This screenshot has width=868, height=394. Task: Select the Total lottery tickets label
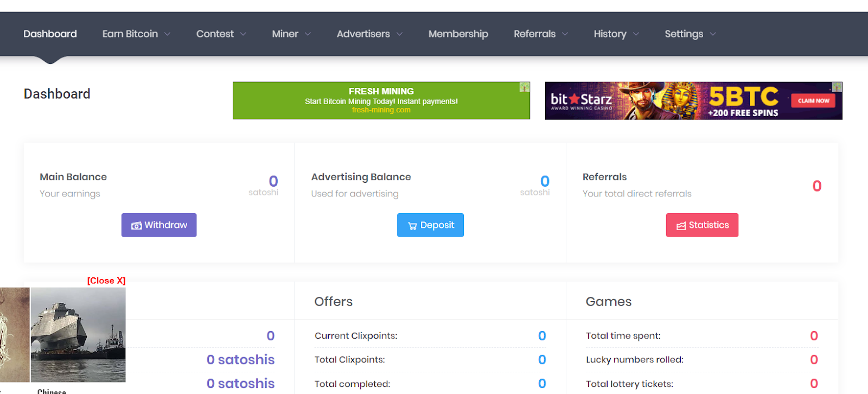[629, 384]
